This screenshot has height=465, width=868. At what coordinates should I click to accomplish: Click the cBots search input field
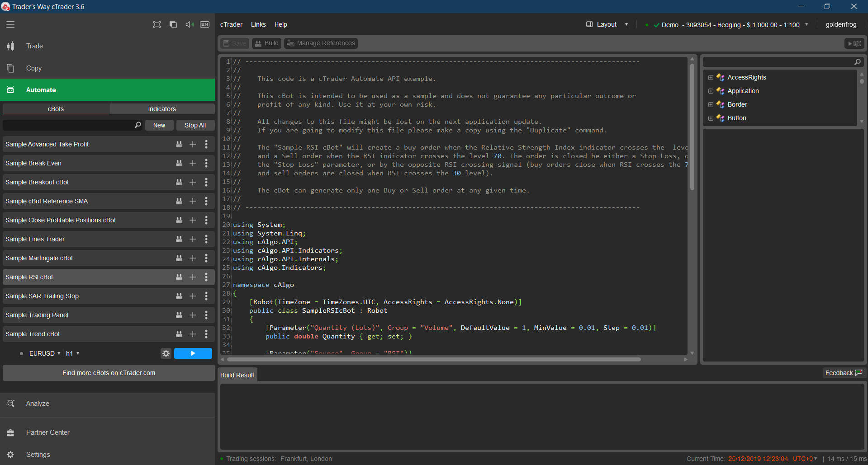pos(69,125)
